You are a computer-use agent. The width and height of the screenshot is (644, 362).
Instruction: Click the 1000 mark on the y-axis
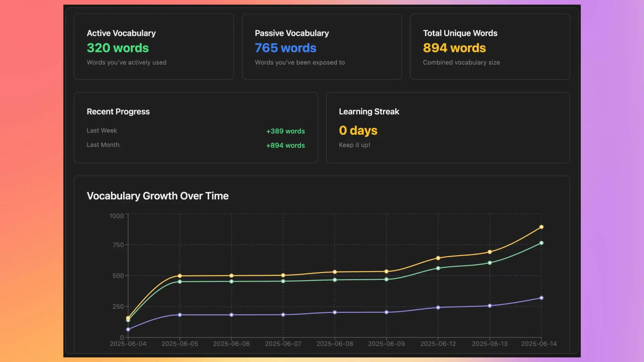(116, 216)
